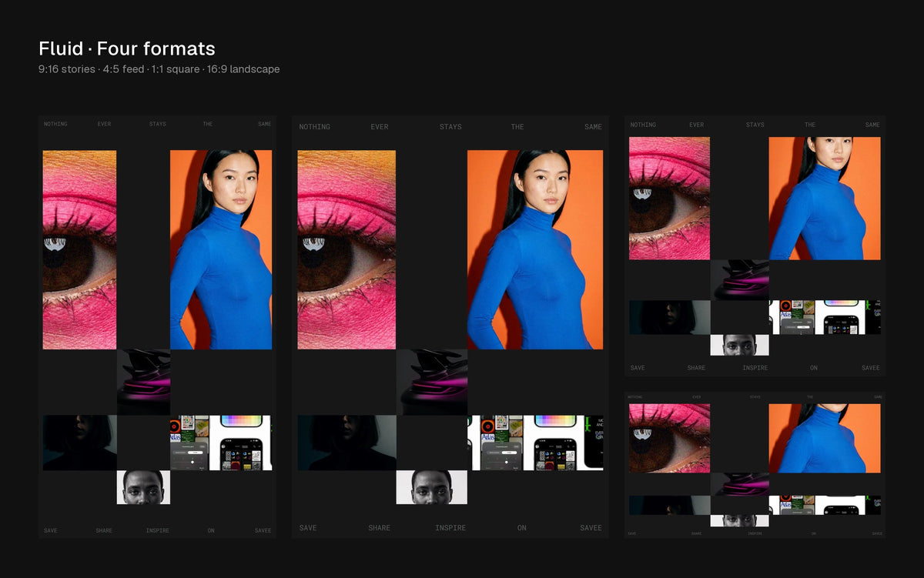Click "STAYS" in the 1:1 square panel
The image size is (924, 578).
[x=755, y=125]
